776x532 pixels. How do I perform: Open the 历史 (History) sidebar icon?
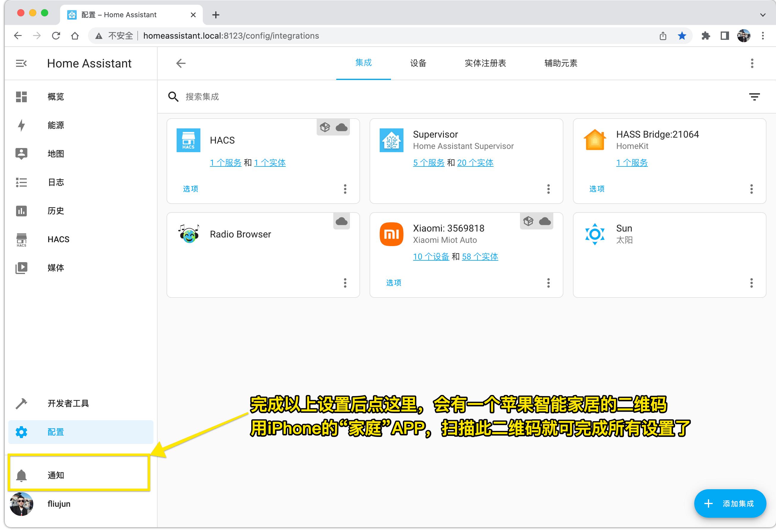(x=21, y=211)
